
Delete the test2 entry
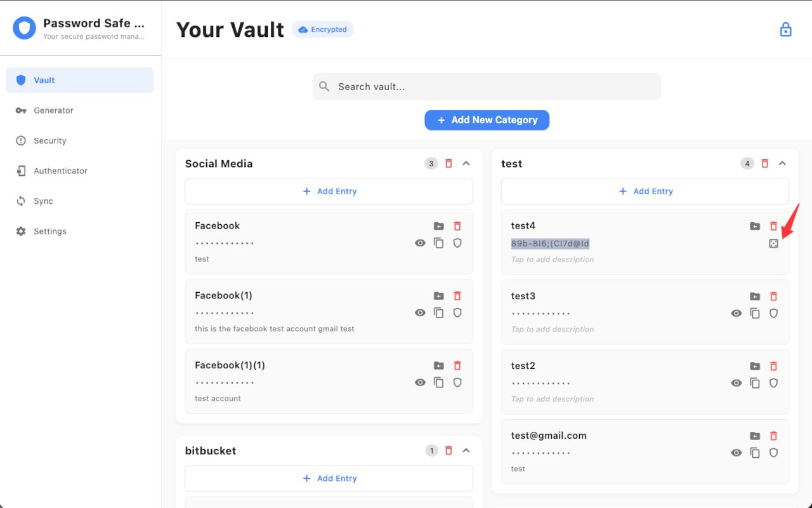tap(773, 366)
